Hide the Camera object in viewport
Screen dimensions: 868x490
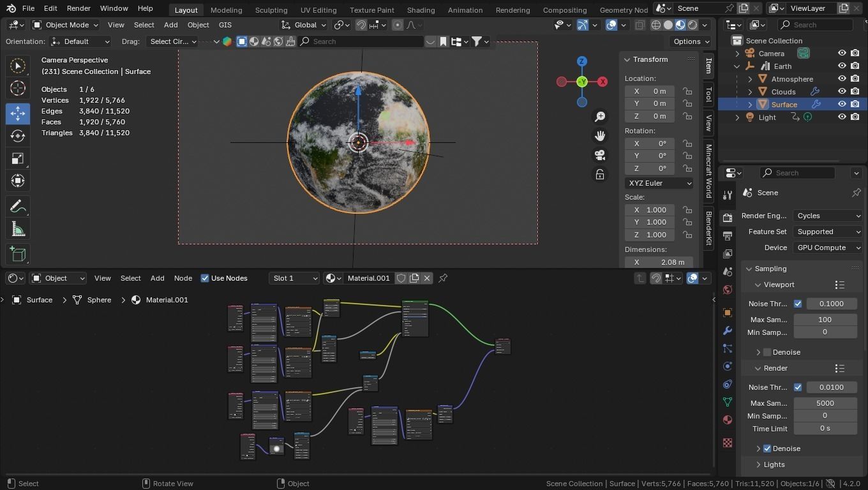(842, 54)
